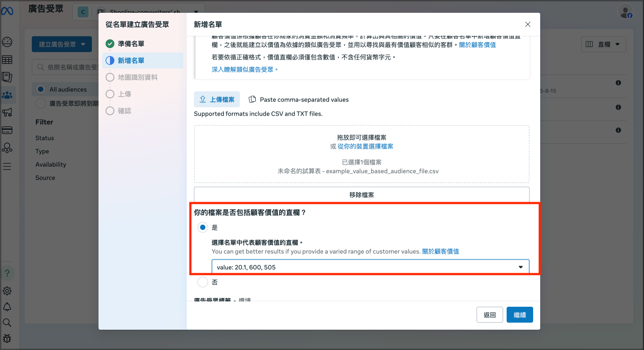Select the 是 radio button
Viewport: 644px width, 350px height.
[203, 227]
